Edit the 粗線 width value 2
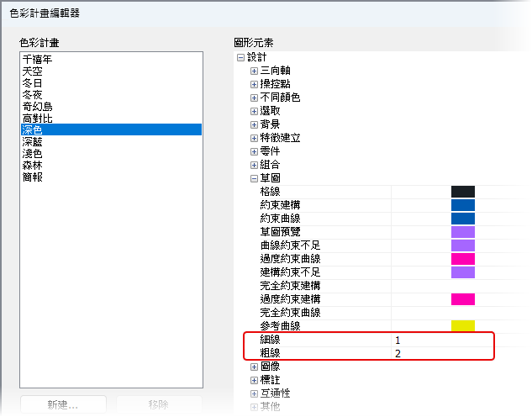This screenshot has width=532, height=417. (398, 354)
